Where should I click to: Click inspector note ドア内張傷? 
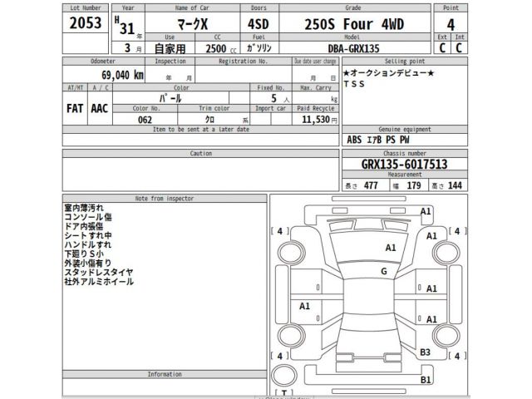point(84,226)
